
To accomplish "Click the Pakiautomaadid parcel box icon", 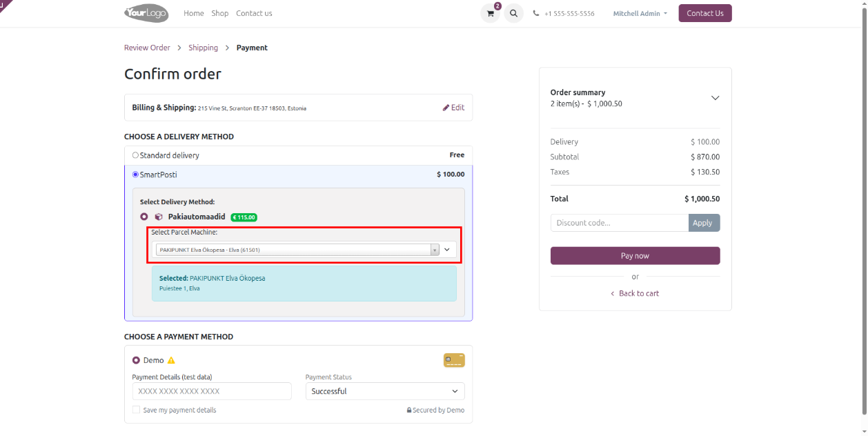I will pos(159,217).
